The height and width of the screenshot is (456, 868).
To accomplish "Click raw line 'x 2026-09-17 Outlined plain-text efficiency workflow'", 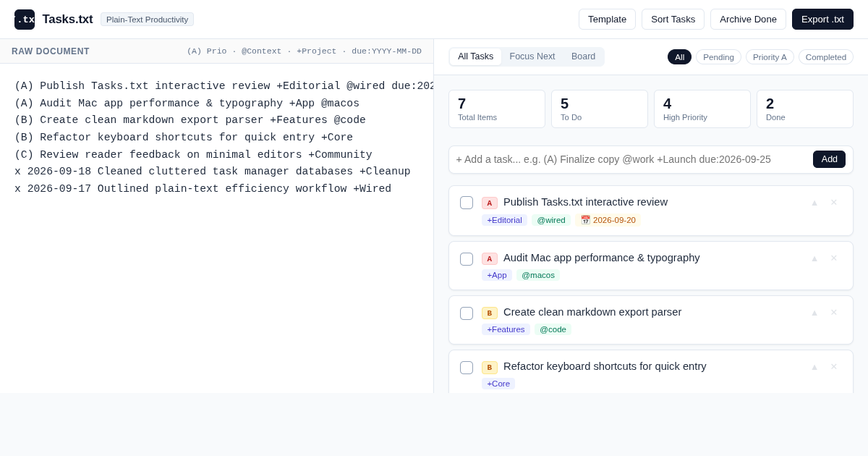I will click(203, 189).
